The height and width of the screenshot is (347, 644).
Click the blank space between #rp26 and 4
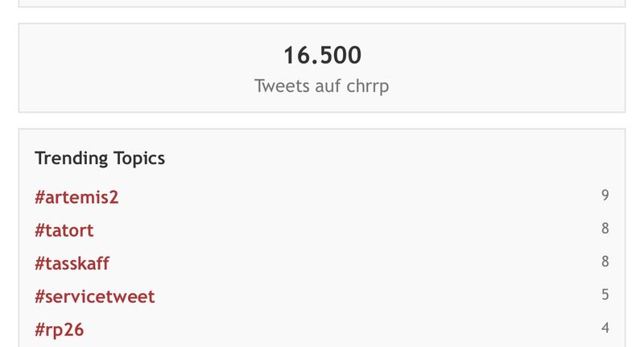pos(341,330)
